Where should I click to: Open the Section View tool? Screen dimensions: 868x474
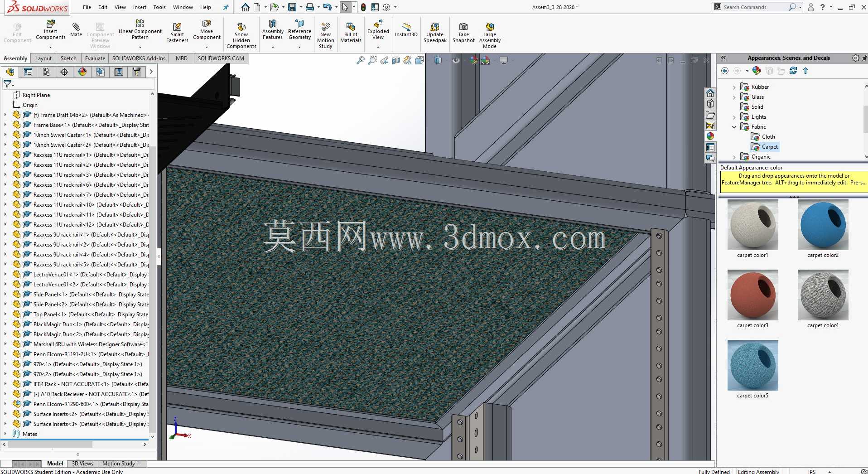click(x=396, y=60)
